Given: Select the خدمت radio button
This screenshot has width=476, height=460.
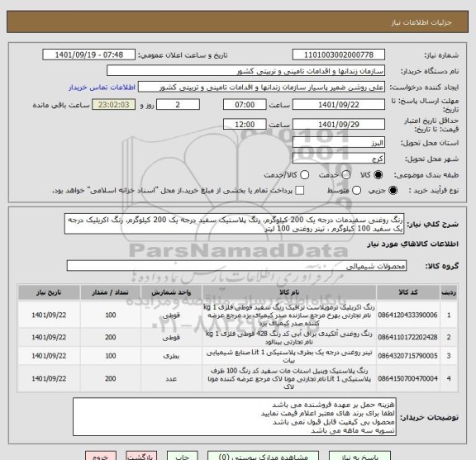Looking at the screenshot, I should pos(345,175).
